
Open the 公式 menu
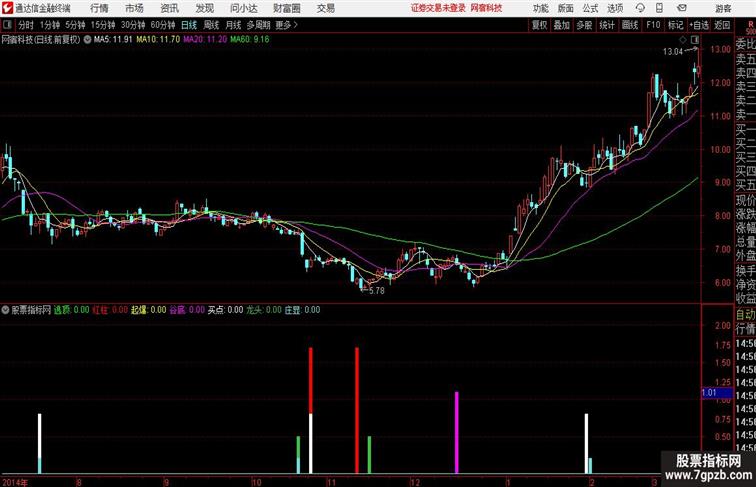click(x=590, y=8)
